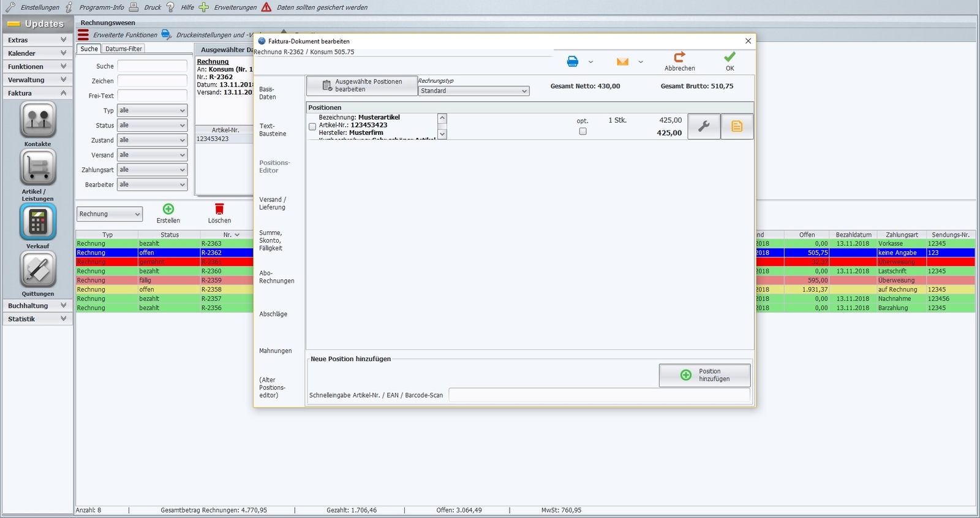The image size is (980, 518).
Task: Click the wrench icon for Musterartikel position
Action: (x=704, y=126)
